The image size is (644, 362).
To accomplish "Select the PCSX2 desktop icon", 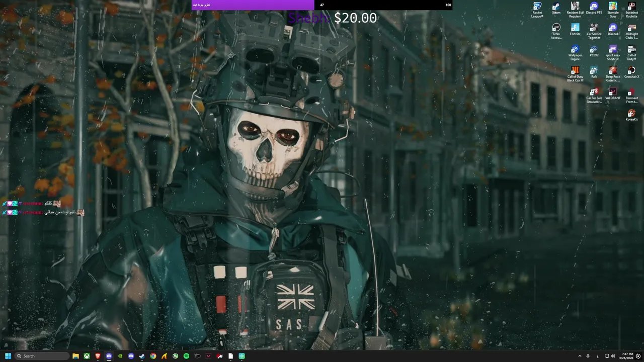I will 594,51.
